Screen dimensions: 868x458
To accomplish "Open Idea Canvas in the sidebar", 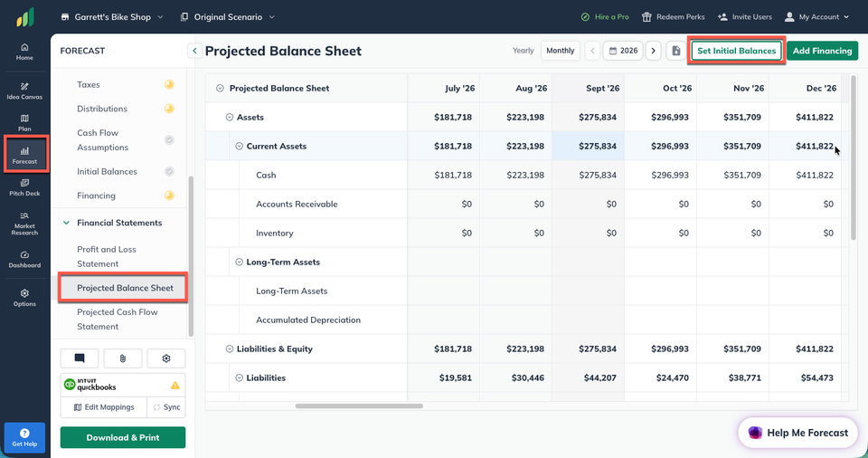I will tap(24, 91).
